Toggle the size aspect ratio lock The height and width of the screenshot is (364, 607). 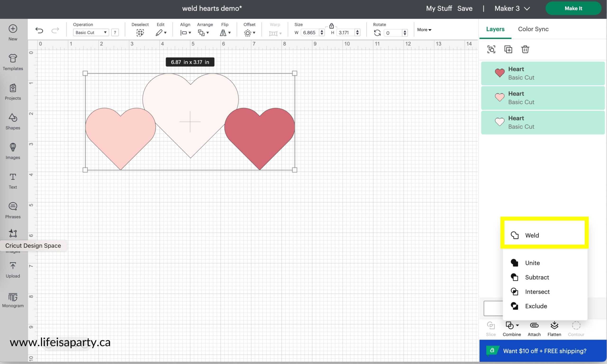point(331,26)
